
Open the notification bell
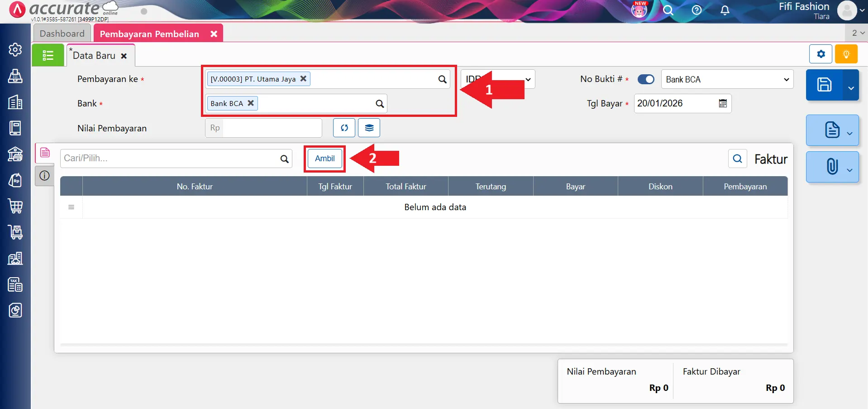725,10
